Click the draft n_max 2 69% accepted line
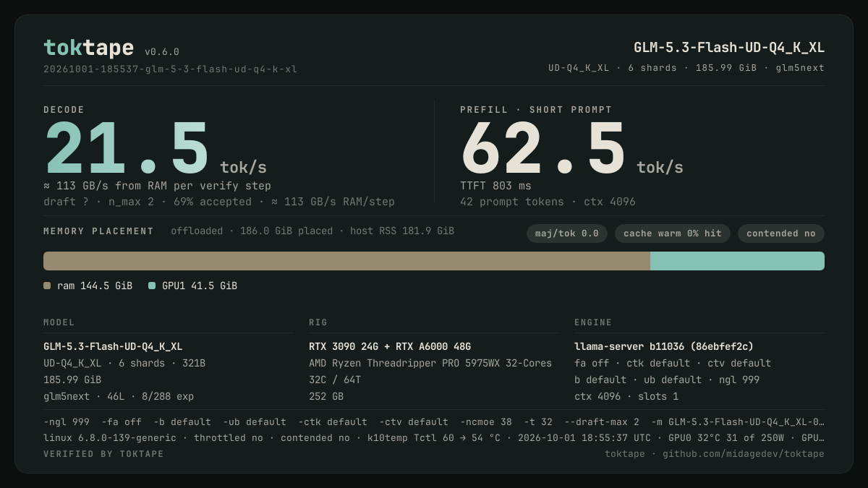 pos(219,202)
